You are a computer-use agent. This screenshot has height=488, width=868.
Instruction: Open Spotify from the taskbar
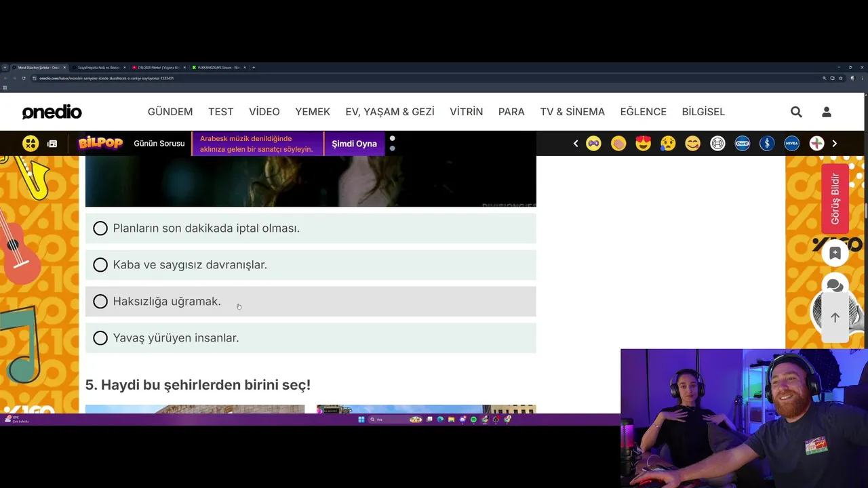[x=473, y=420]
